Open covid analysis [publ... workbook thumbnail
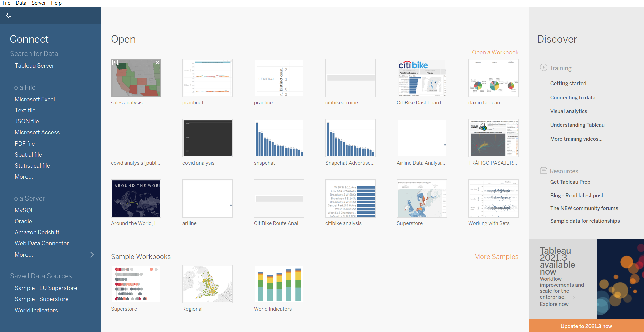 (x=136, y=138)
